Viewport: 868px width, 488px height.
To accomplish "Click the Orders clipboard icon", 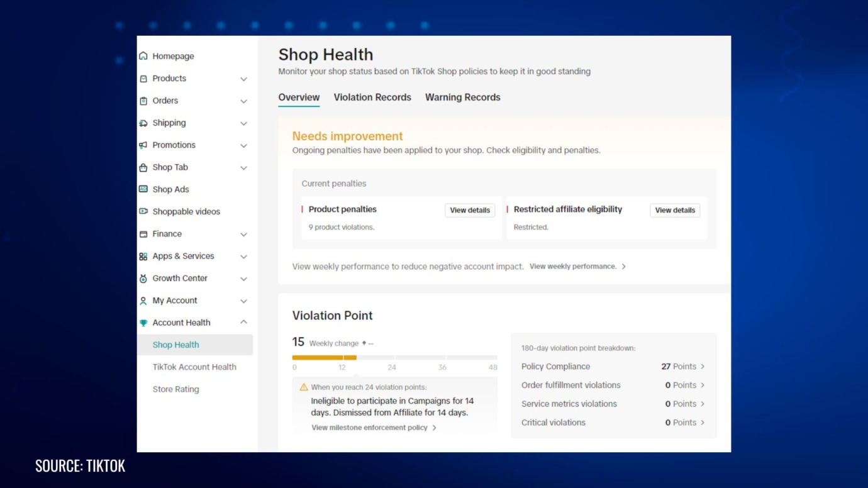I will (x=143, y=101).
